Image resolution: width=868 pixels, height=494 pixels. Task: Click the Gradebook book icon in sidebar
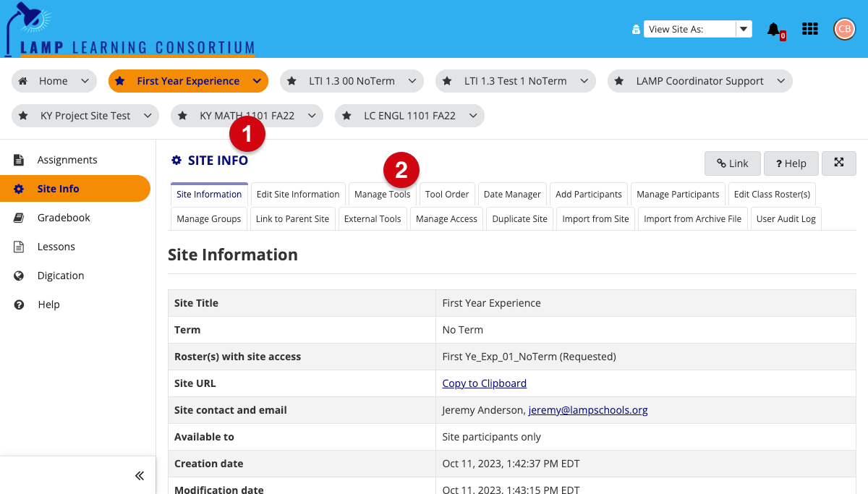coord(20,218)
